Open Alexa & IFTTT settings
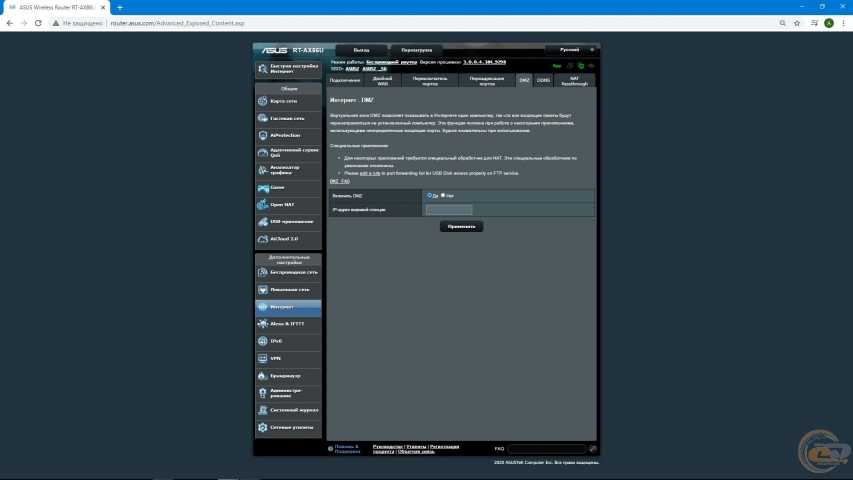 click(x=288, y=324)
